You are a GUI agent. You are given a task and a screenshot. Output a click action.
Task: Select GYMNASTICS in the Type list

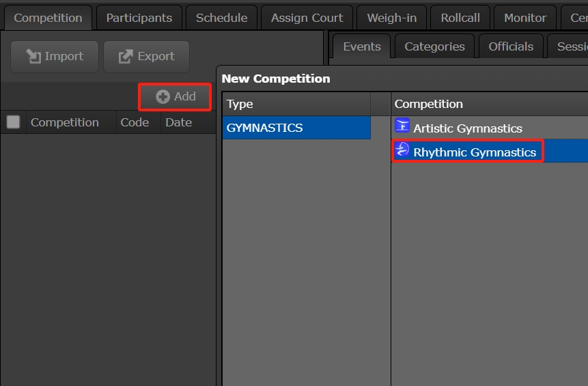296,128
